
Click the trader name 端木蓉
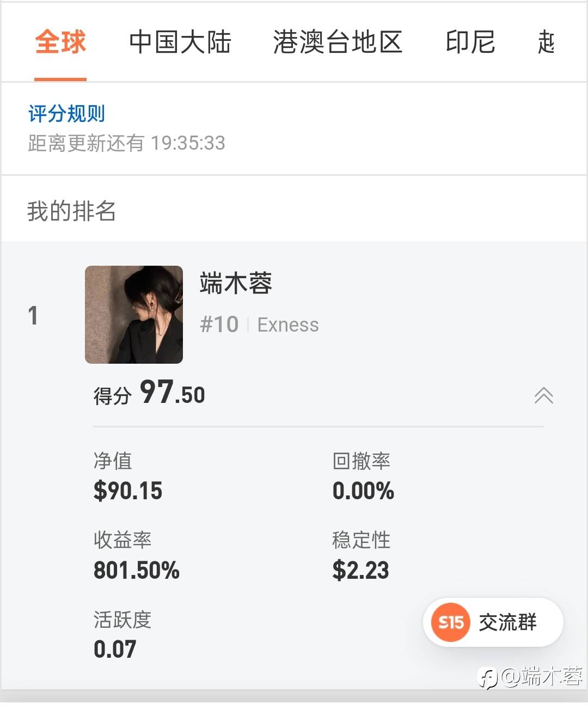coord(236,284)
